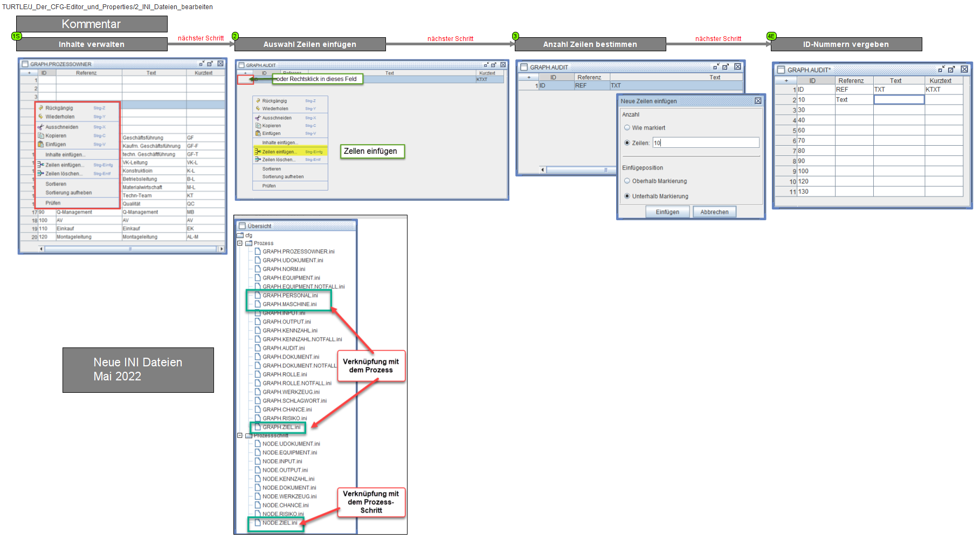Click the Abbrechen button in the dialog
Image resolution: width=980 pixels, height=539 pixels.
(x=714, y=212)
